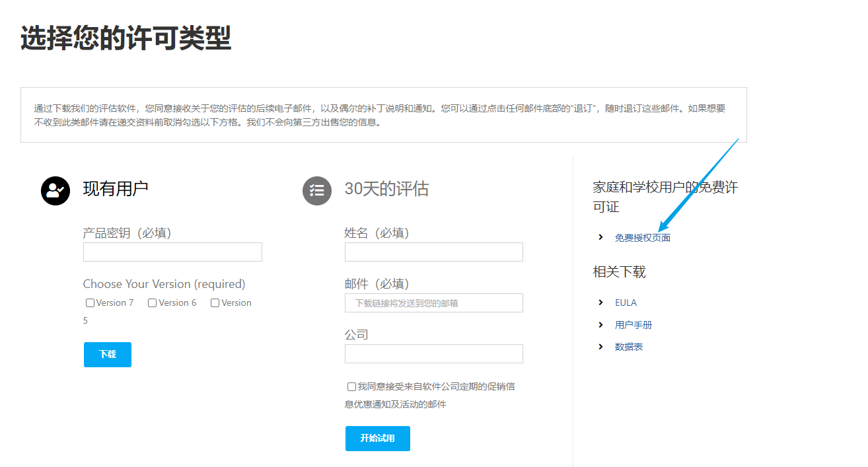868x467 pixels.
Task: Tick the Version 6 checkbox
Action: click(153, 303)
